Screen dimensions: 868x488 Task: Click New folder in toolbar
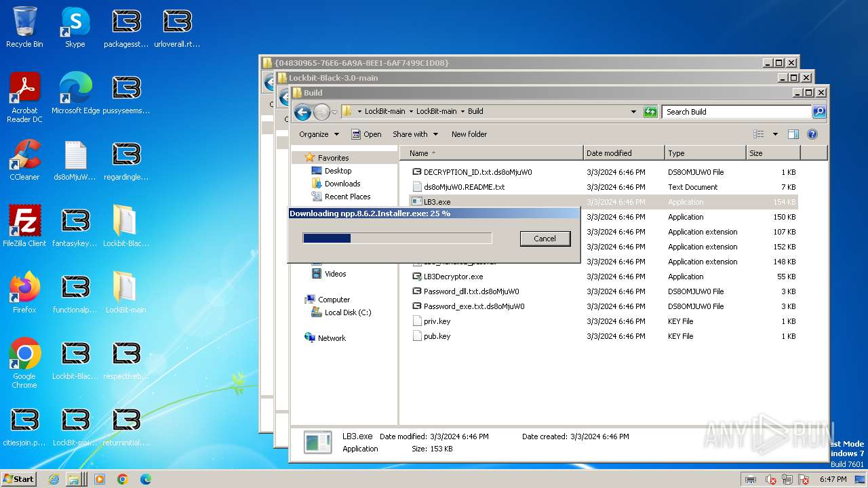[469, 134]
